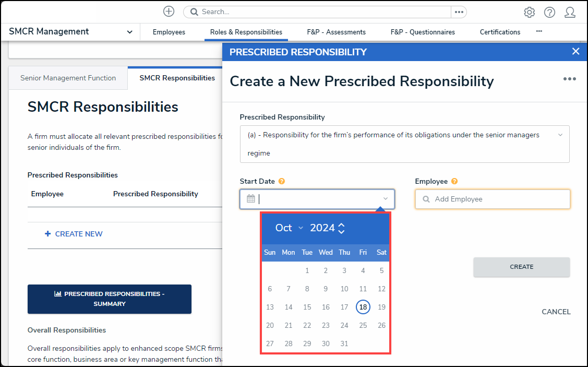
Task: Go to the Certifications menu item
Action: [500, 32]
